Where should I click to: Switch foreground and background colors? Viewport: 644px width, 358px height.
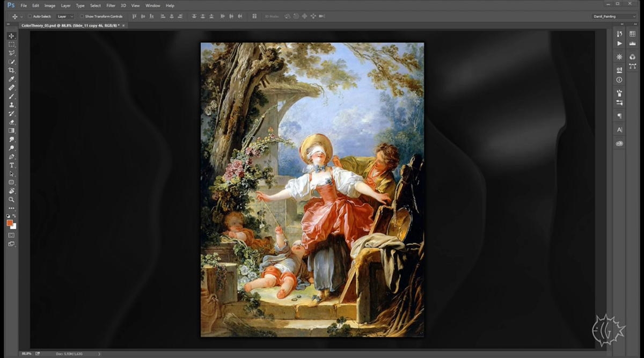[14, 216]
